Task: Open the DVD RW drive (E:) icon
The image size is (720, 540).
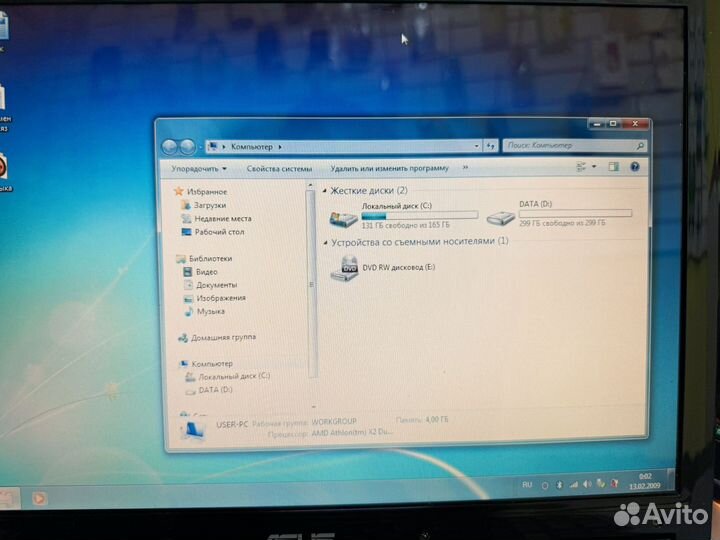Action: click(345, 269)
